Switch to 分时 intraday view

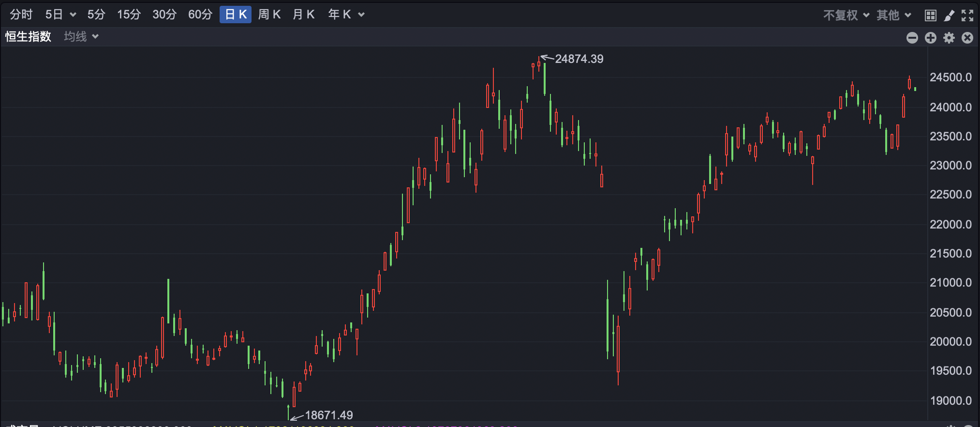[21, 15]
